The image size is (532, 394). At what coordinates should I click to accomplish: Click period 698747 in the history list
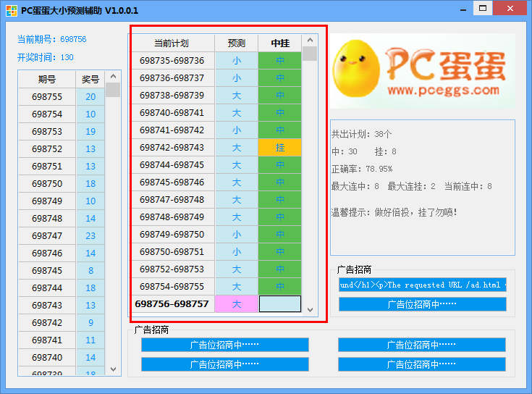pos(47,236)
